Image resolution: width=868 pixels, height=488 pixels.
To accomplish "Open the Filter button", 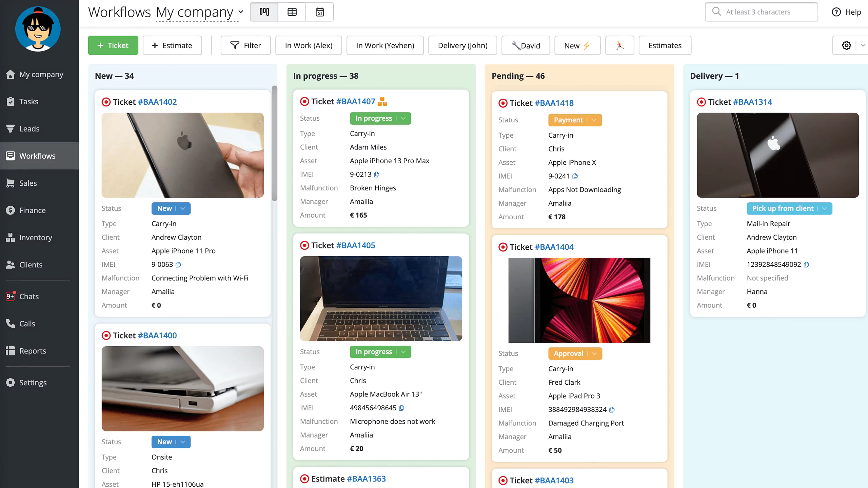I will (x=245, y=45).
